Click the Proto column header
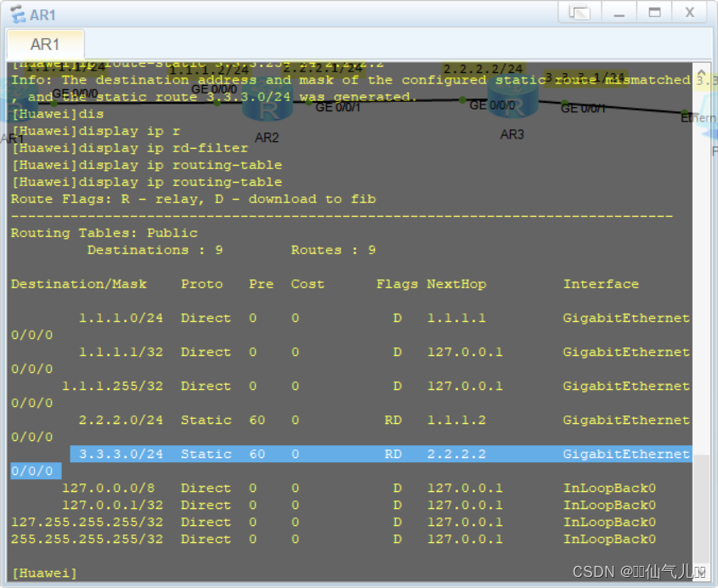Image resolution: width=718 pixels, height=588 pixels. tap(202, 284)
